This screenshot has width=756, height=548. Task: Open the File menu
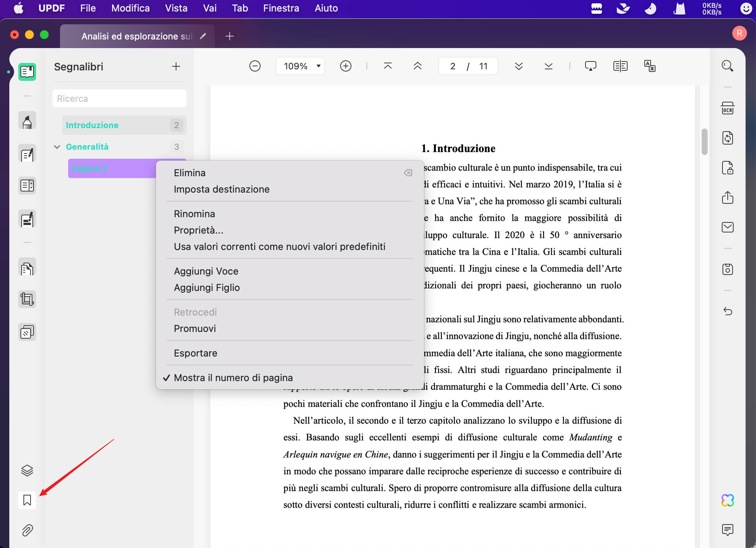pos(88,8)
